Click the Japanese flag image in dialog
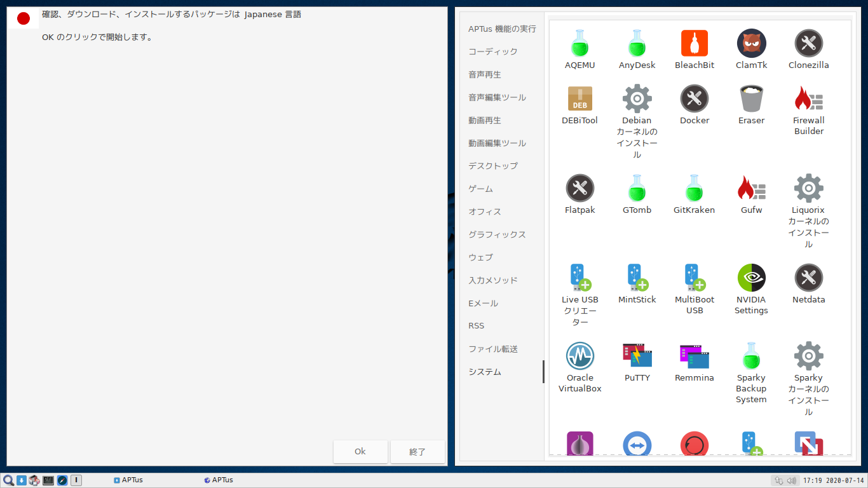 point(24,18)
